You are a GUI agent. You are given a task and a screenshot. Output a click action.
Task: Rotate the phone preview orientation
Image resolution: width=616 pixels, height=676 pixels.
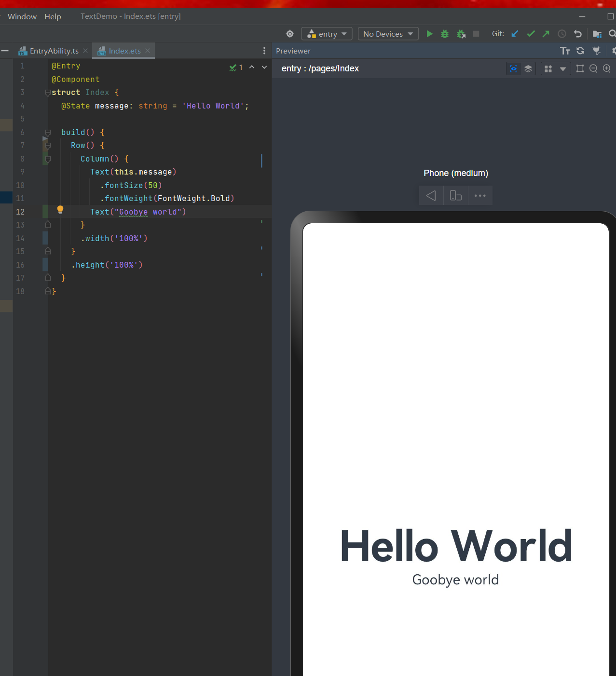(x=456, y=195)
